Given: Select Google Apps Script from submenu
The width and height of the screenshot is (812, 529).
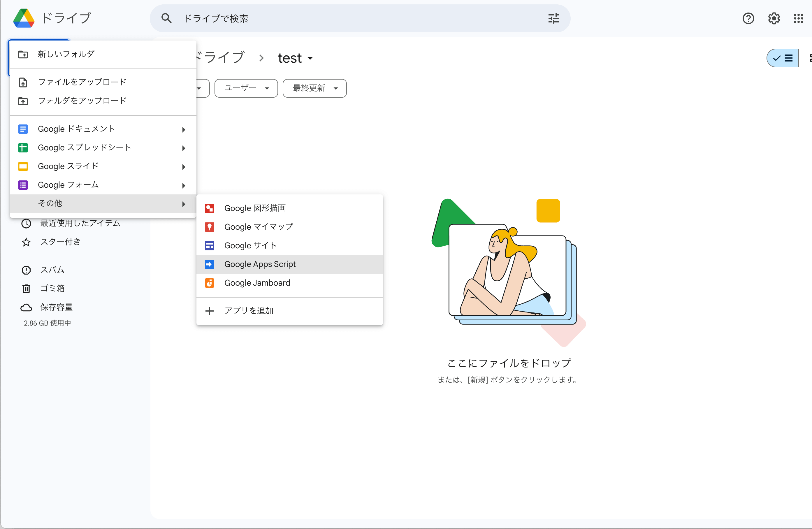Looking at the screenshot, I should 260,264.
